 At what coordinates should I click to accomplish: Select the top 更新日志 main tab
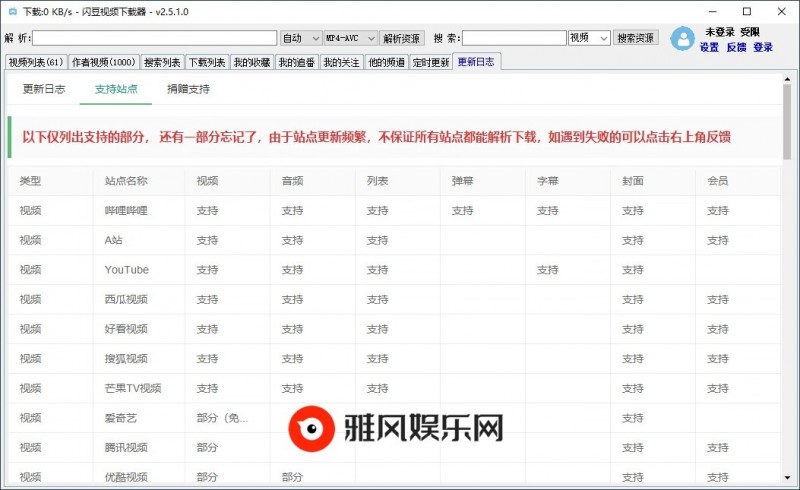click(x=476, y=62)
